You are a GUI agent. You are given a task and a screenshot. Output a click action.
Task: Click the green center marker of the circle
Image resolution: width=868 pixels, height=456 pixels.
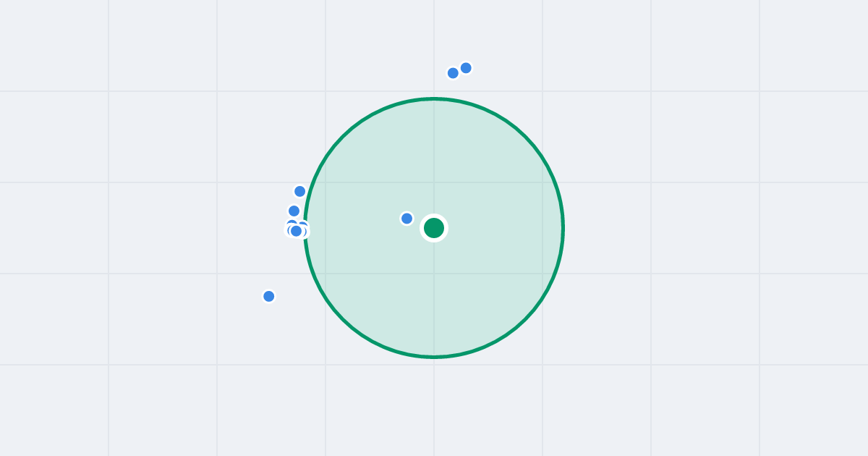tap(434, 228)
